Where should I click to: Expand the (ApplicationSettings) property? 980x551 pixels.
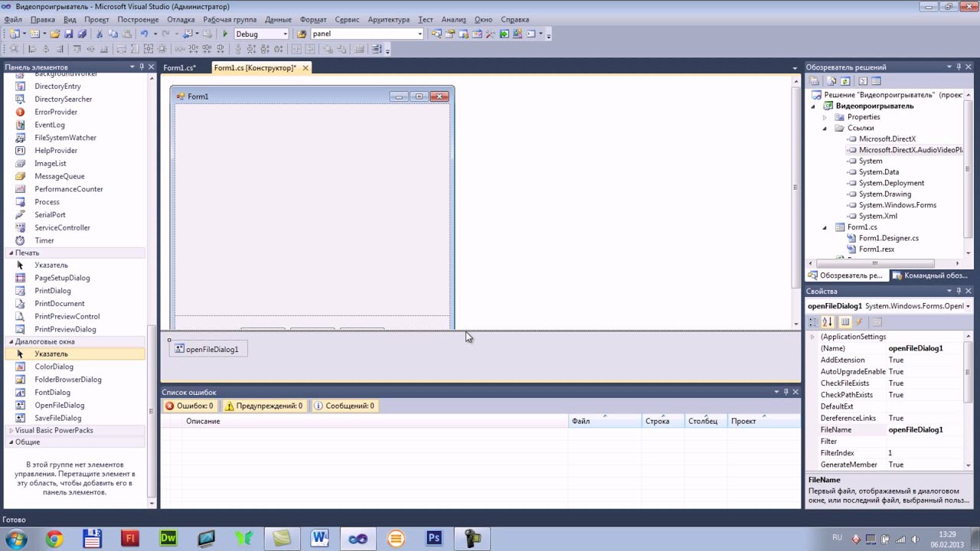point(812,337)
